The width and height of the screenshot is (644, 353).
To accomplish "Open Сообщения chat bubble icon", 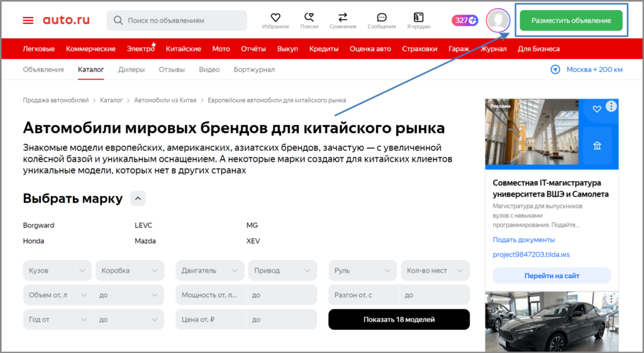I will point(382,18).
